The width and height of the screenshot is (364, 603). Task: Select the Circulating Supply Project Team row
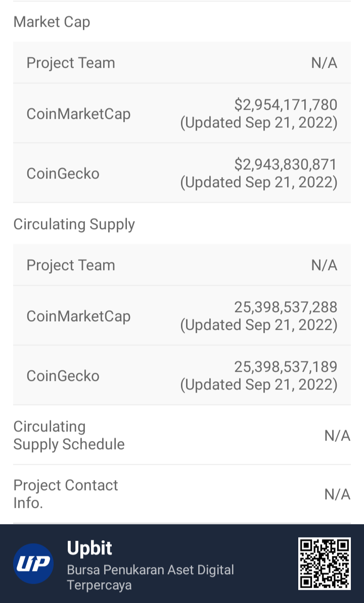pos(182,265)
